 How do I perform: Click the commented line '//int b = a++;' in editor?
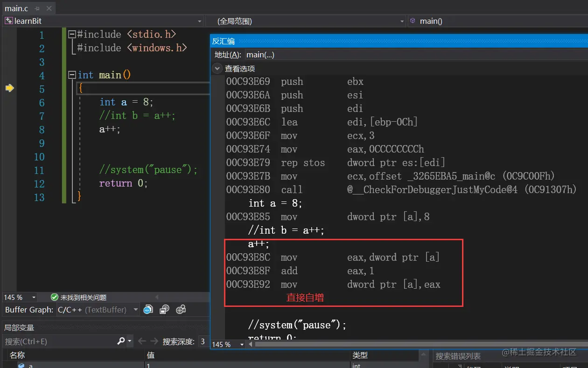[137, 116]
